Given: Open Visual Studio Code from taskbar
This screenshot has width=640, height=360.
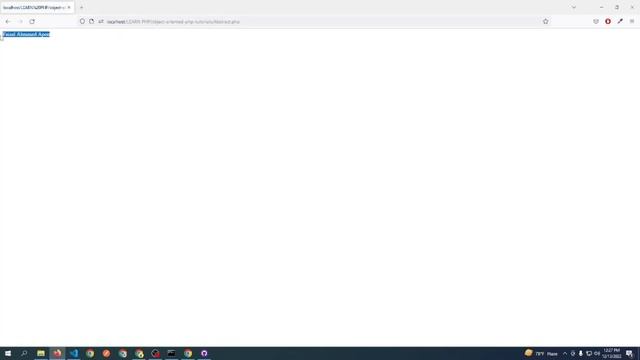Looking at the screenshot, I should point(74,353).
